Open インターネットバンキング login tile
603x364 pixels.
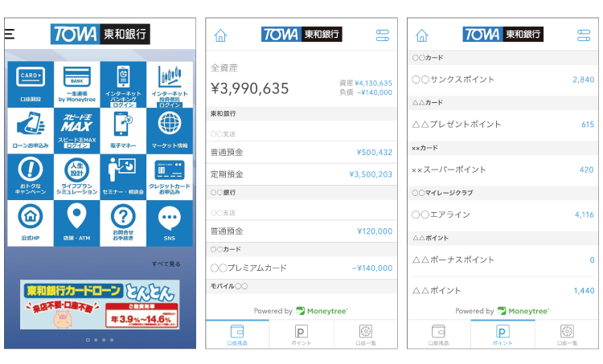pos(123,84)
